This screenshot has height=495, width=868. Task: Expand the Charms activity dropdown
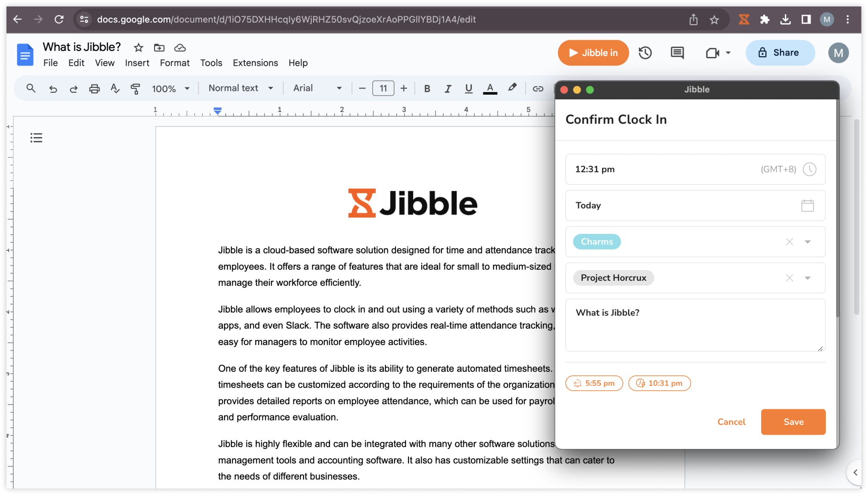807,242
